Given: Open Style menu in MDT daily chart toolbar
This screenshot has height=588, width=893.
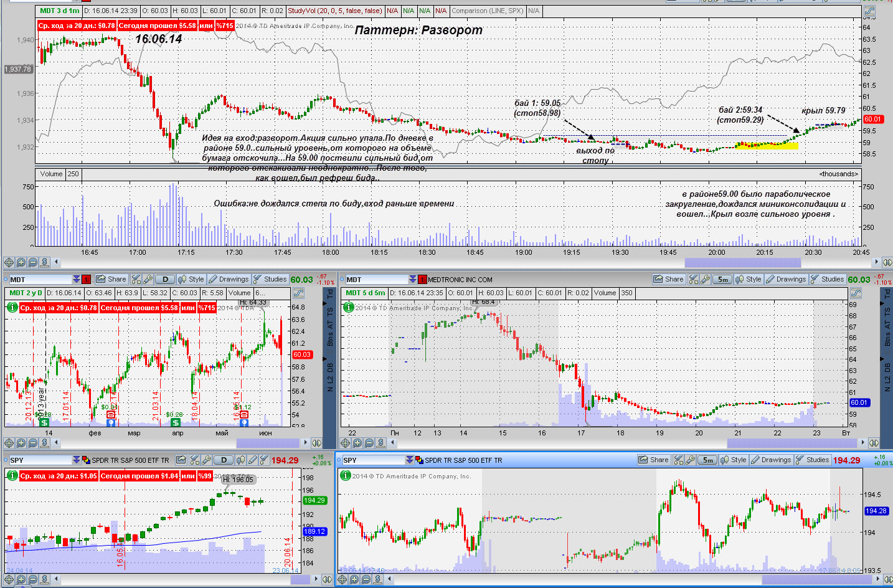Looking at the screenshot, I should 191,279.
